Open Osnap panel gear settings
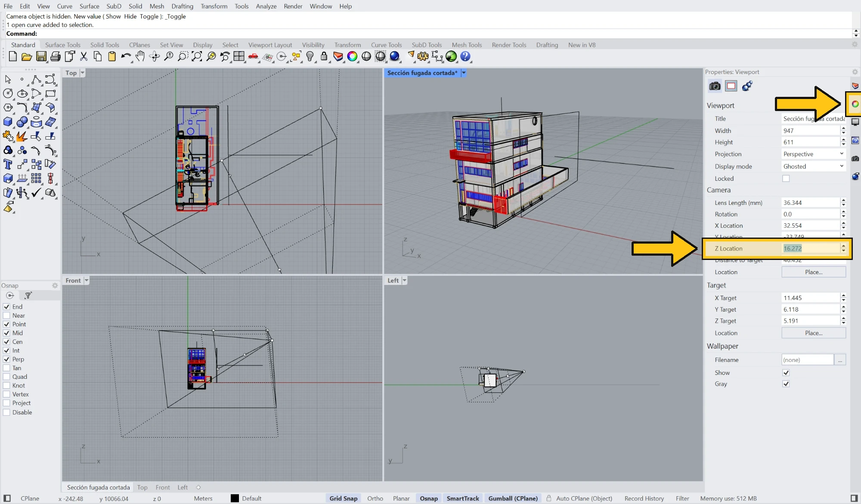Screen dimensions: 861x504 pos(55,285)
